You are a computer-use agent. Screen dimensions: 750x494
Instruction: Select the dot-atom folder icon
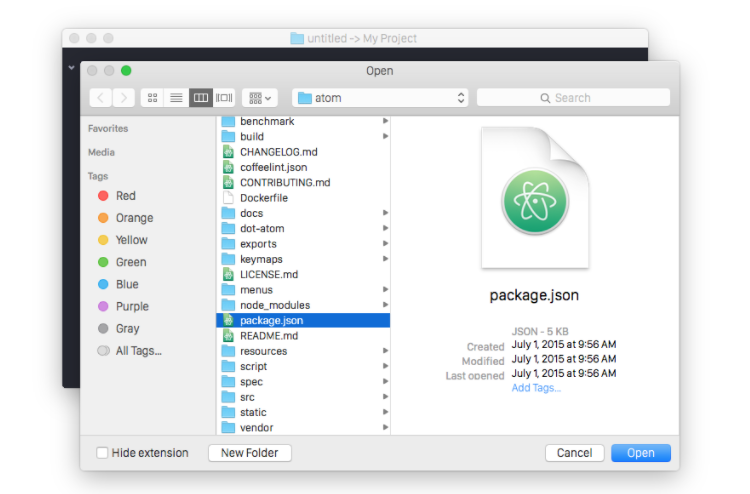[228, 229]
